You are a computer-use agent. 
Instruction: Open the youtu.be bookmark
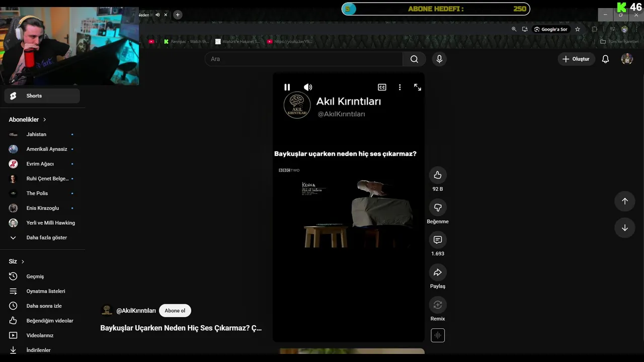click(x=290, y=42)
